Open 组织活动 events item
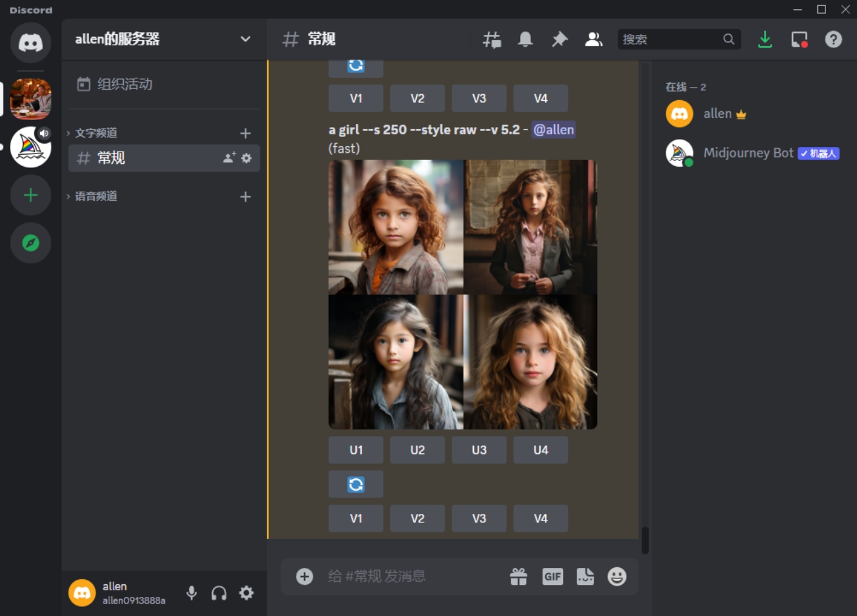The width and height of the screenshot is (857, 616). pos(125,84)
